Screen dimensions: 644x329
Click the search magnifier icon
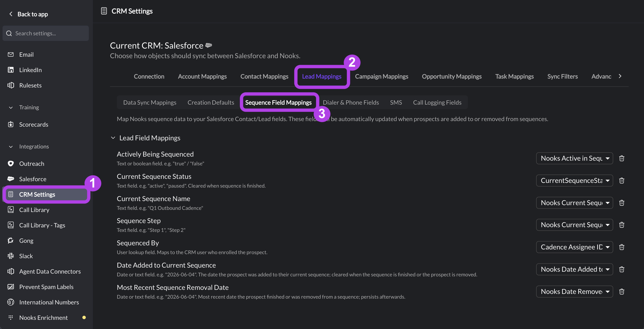[9, 33]
